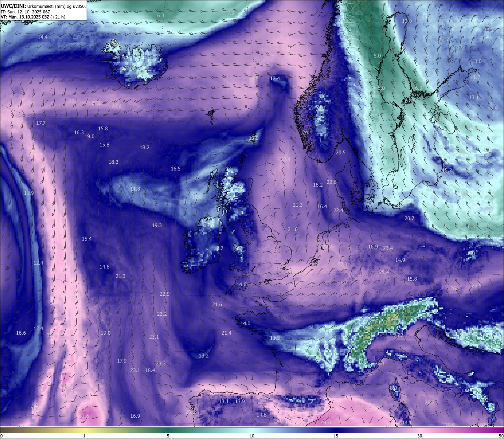Click the 18.3 map value
The image size is (504, 439).
tap(113, 162)
